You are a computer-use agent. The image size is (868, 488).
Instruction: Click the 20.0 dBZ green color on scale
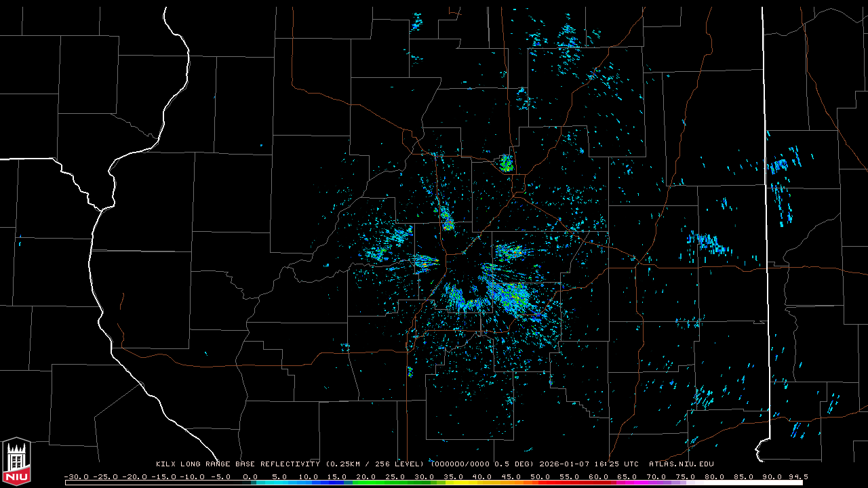pos(366,483)
